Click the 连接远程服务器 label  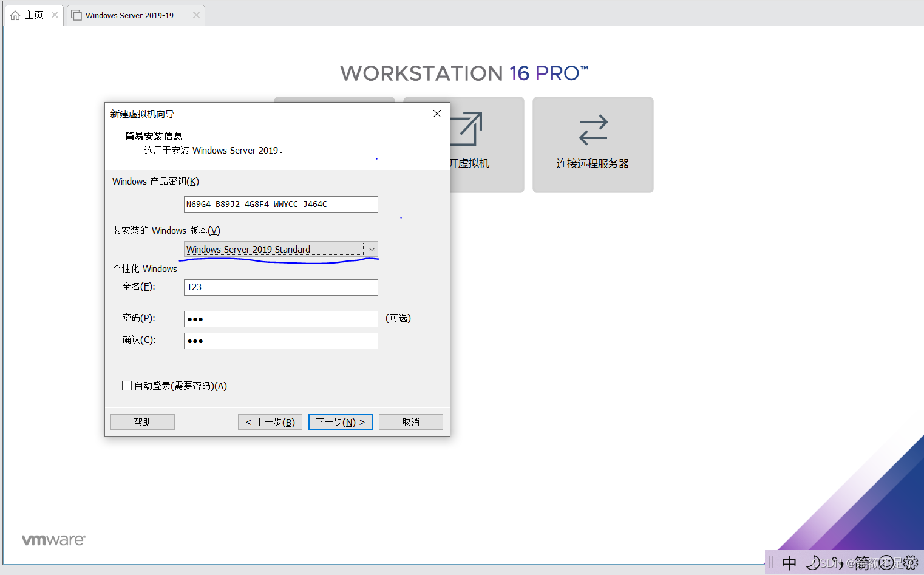pos(593,163)
